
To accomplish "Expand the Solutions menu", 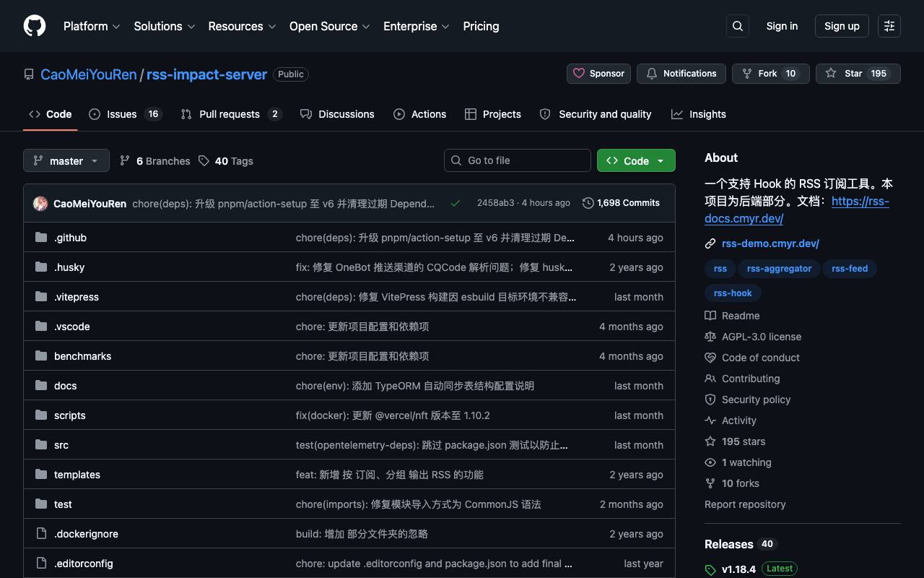I will (x=165, y=26).
